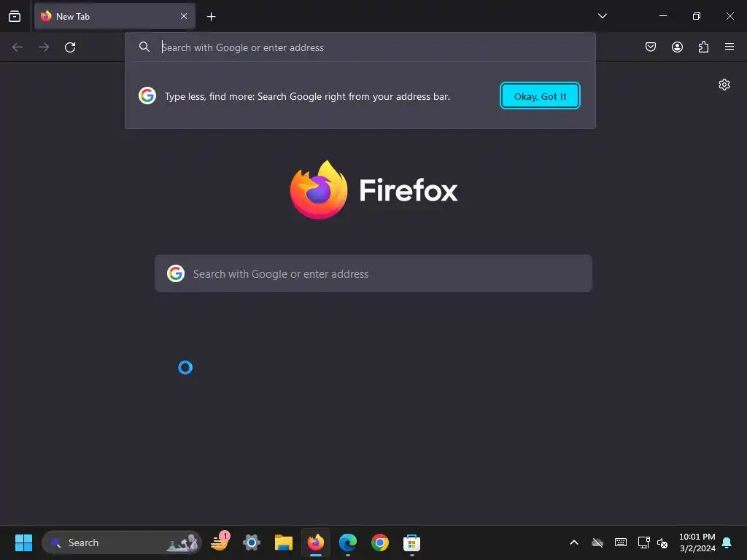747x560 pixels.
Task: Open Google Chrome from the taskbar
Action: tap(379, 542)
